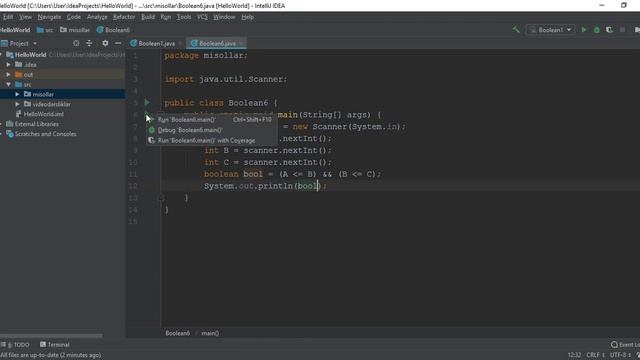This screenshot has width=640, height=360.
Task: Click the Boolean6 breadcrumb below editor
Action: [x=178, y=333]
